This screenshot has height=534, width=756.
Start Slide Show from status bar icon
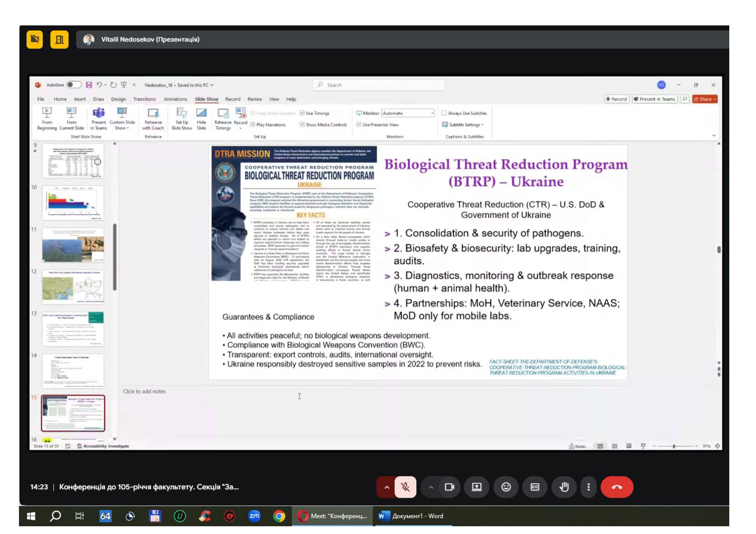643,446
